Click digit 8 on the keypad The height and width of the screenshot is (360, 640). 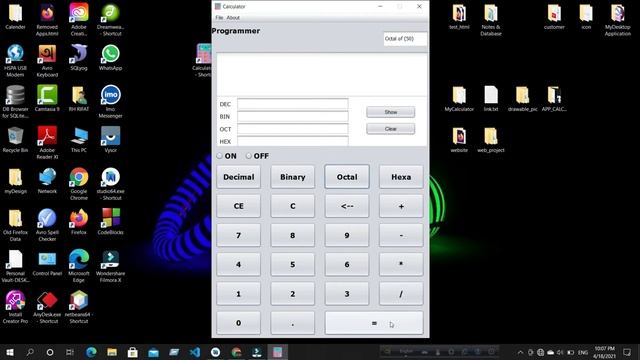pyautogui.click(x=293, y=235)
